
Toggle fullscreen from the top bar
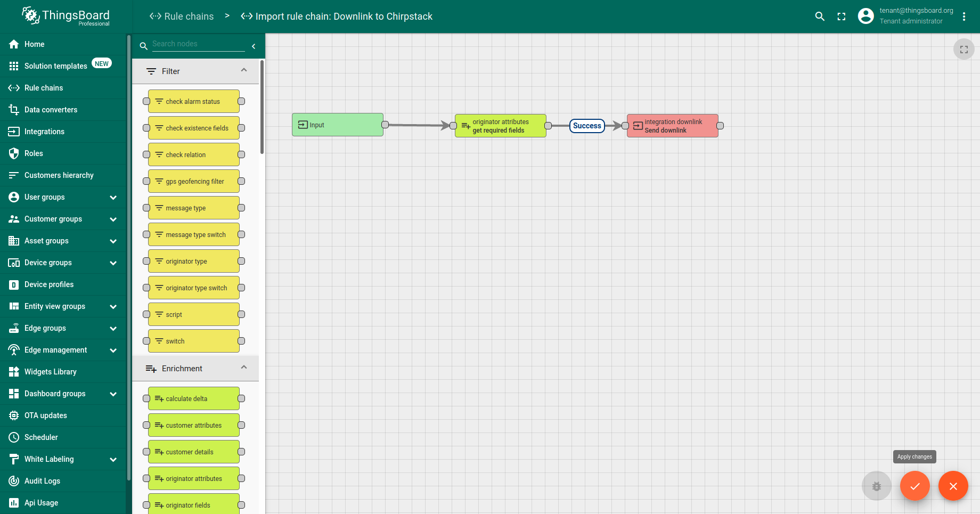842,17
